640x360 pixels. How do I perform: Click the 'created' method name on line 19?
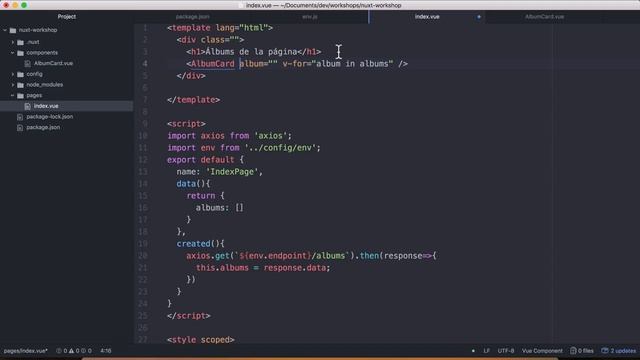coord(193,244)
